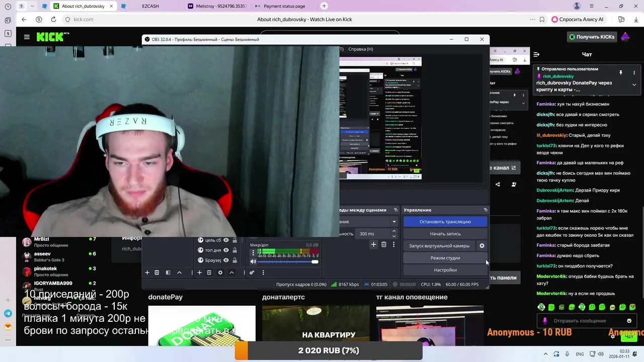644x362 pixels.
Task: Open pinned message options menu
Action: click(x=634, y=72)
